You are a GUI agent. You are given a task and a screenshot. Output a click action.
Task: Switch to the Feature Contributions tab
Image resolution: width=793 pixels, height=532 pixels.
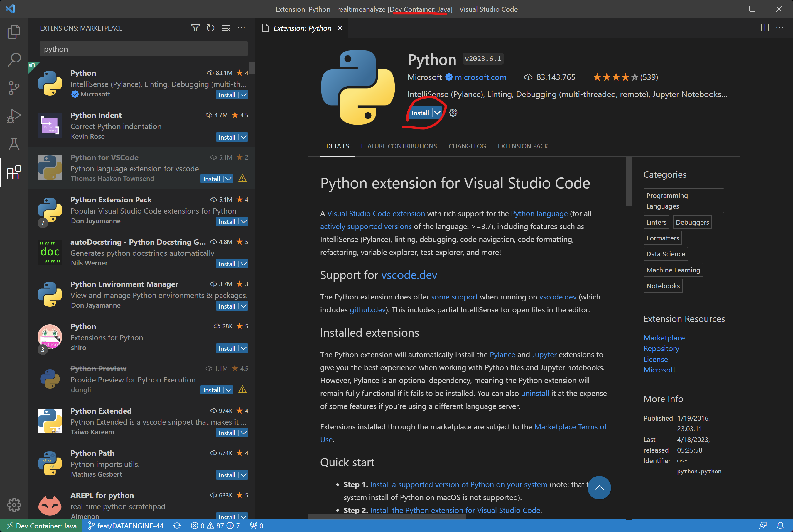tap(399, 146)
